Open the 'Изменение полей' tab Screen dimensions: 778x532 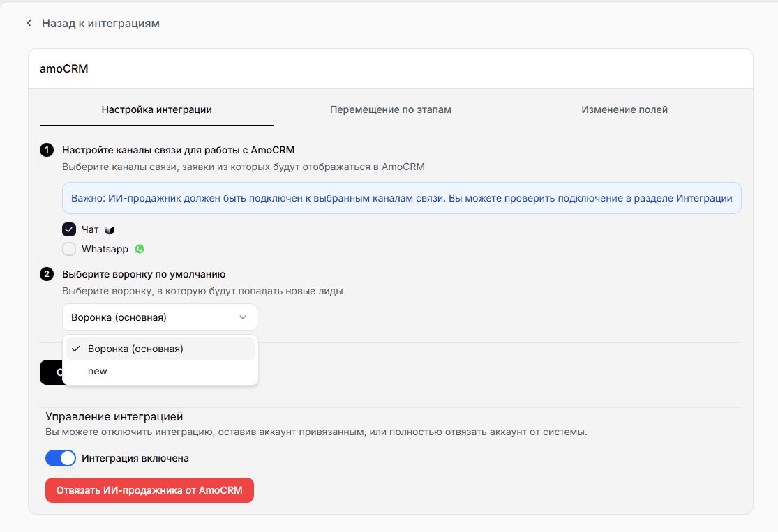pyautogui.click(x=624, y=109)
